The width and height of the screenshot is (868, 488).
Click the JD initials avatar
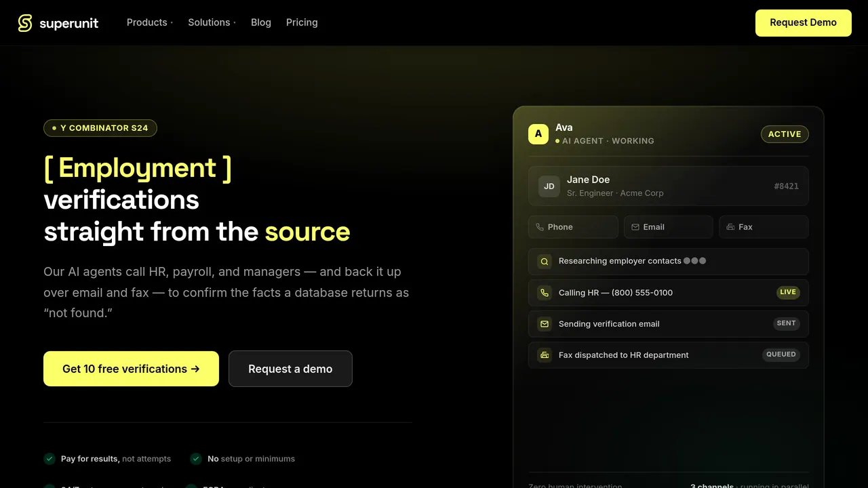549,186
